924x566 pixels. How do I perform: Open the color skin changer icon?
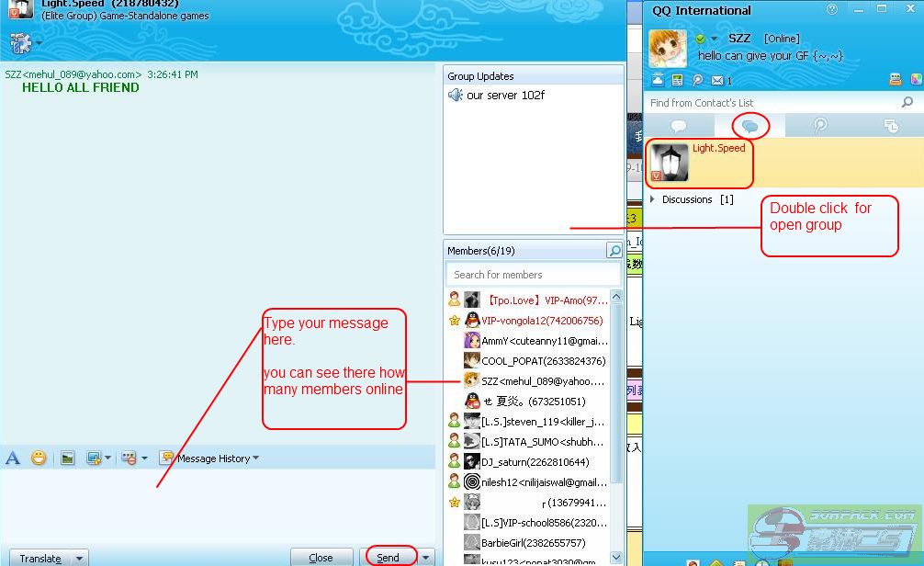(x=917, y=80)
